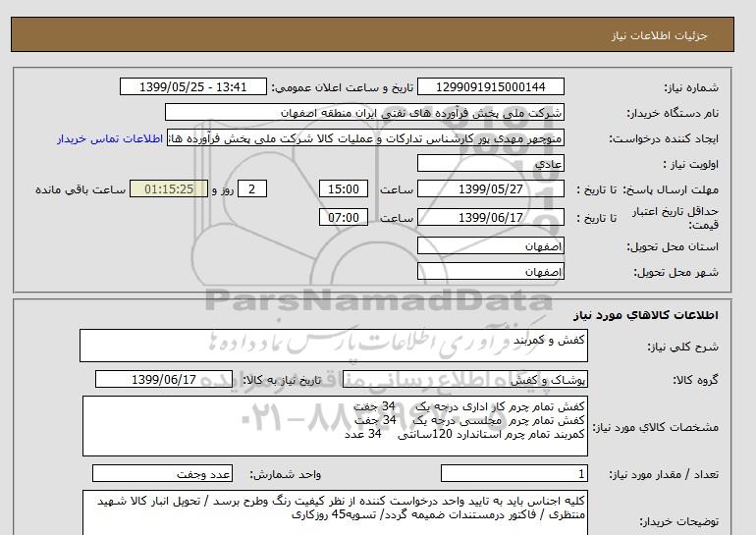This screenshot has height=535, width=756.
Task: Click the goods specifications text area
Action: 335,426
